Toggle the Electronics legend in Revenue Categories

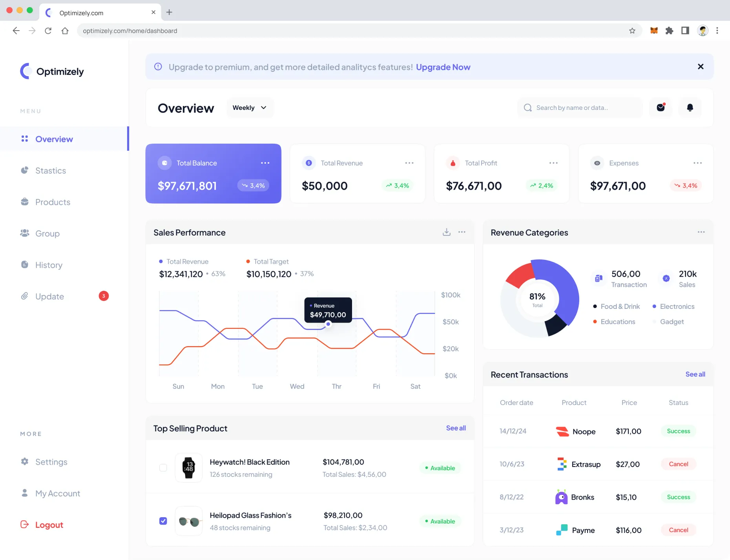click(x=677, y=306)
